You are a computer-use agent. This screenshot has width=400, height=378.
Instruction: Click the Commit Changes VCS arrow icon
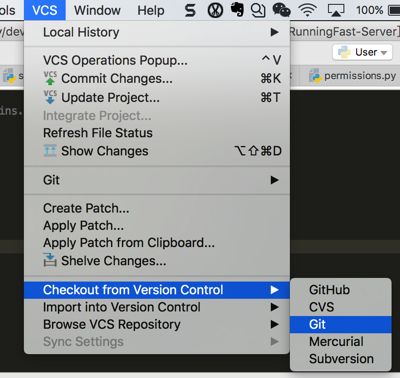click(50, 78)
